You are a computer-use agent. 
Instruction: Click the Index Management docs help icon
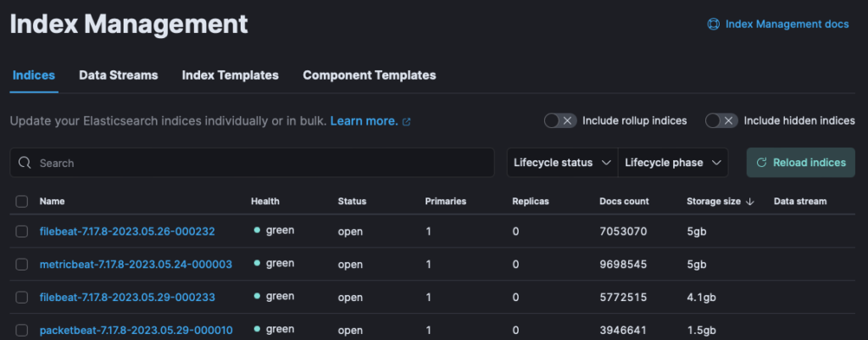pos(714,25)
